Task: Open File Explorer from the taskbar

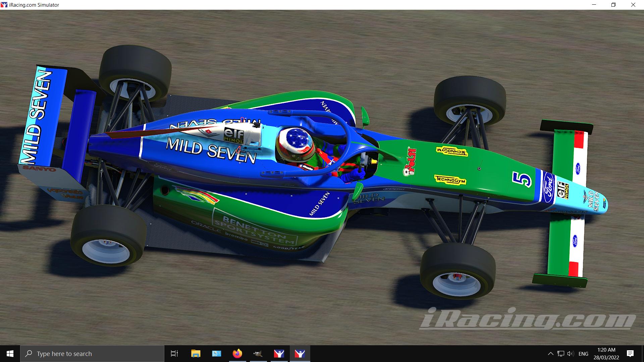Action: click(196, 354)
